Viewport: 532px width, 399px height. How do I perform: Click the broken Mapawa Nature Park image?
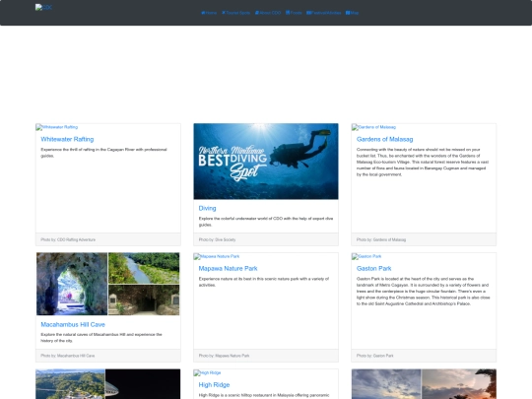pos(217,256)
